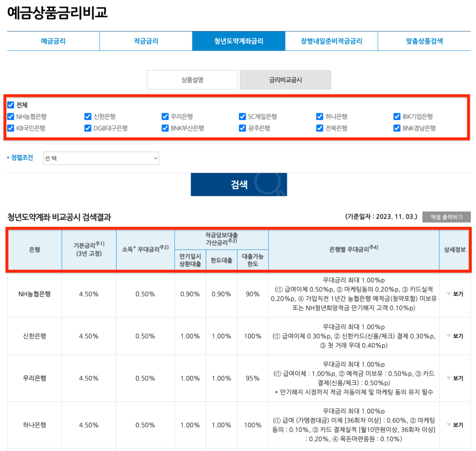Toggle the 하나은행 checkbox

click(320, 117)
